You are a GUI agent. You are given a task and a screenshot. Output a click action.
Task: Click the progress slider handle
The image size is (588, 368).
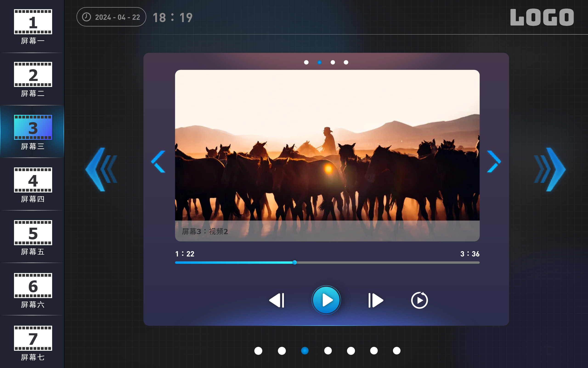pos(294,262)
